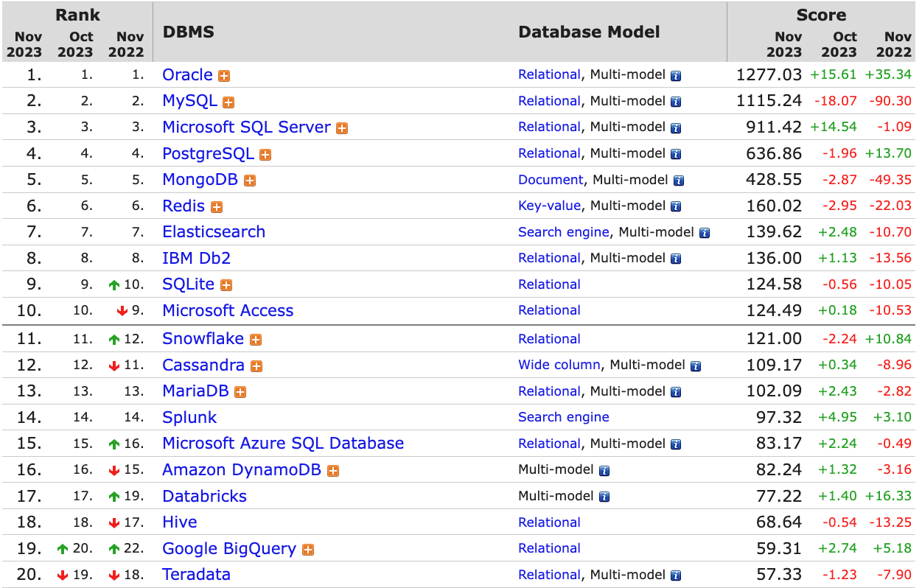
Task: Open the Databricks link
Action: [205, 496]
